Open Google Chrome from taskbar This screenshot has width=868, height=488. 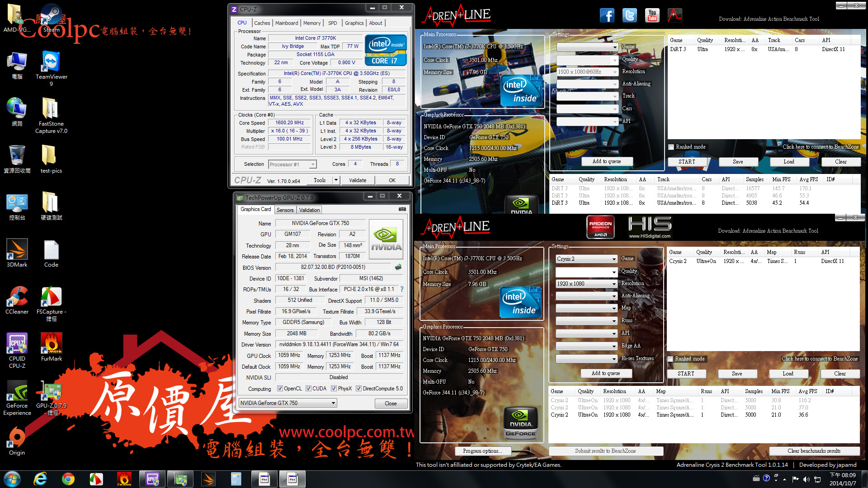(x=68, y=479)
